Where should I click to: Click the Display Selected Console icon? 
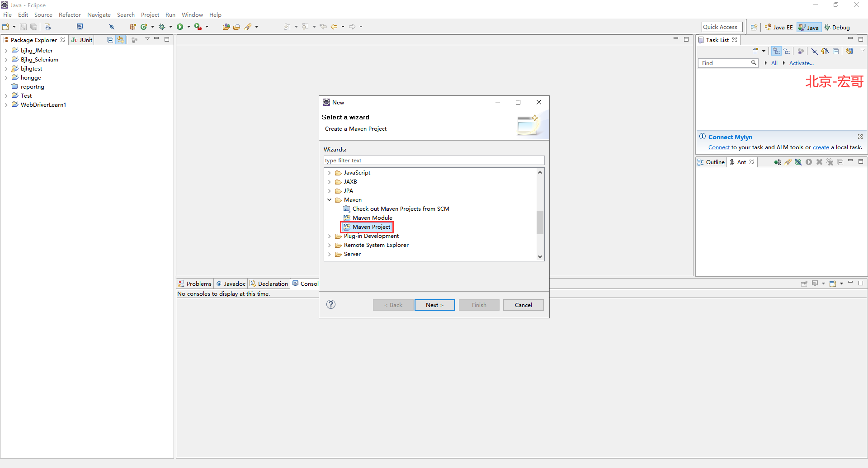815,284
